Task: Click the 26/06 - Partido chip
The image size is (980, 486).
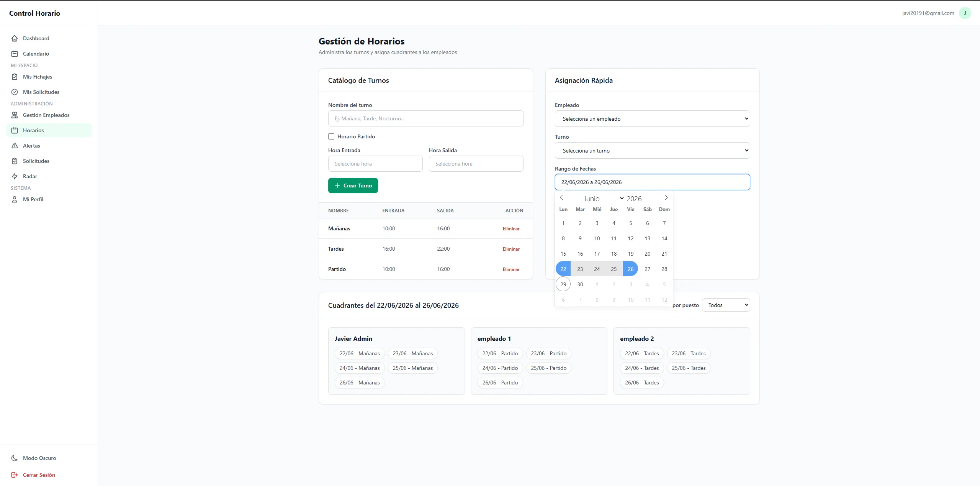Action: point(500,383)
